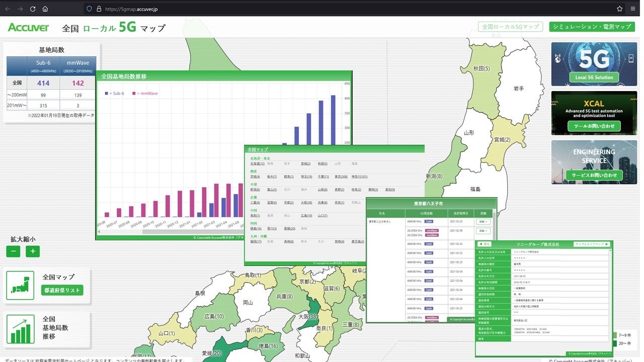
Task: Select 広島(10) in the prefecture list
Action: [306, 216]
